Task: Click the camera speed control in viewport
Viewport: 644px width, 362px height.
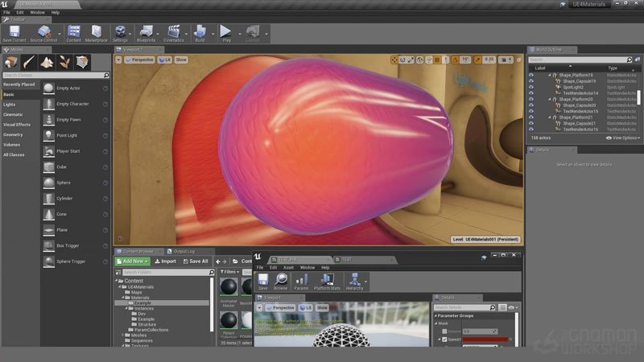Action: point(506,60)
